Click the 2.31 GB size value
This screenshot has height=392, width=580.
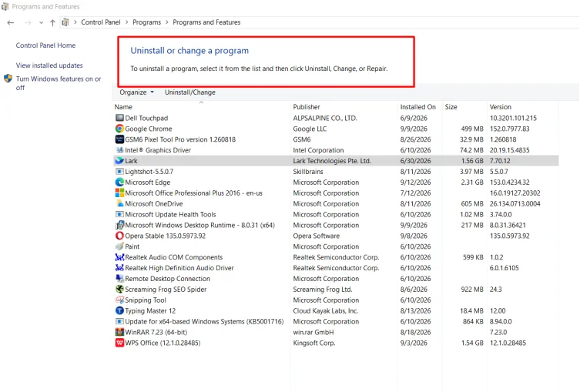(472, 183)
